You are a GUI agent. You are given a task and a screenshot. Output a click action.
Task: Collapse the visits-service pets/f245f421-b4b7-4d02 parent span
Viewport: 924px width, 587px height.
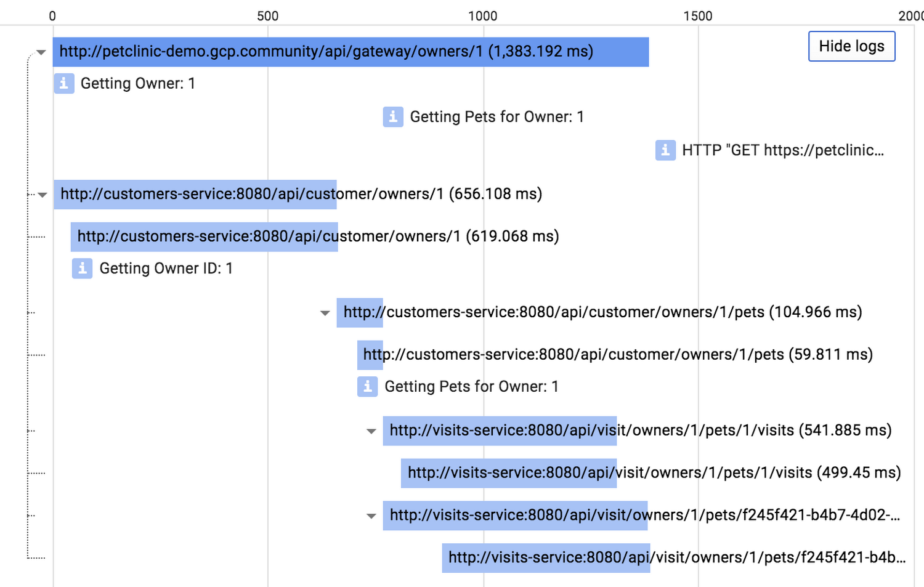pos(371,516)
